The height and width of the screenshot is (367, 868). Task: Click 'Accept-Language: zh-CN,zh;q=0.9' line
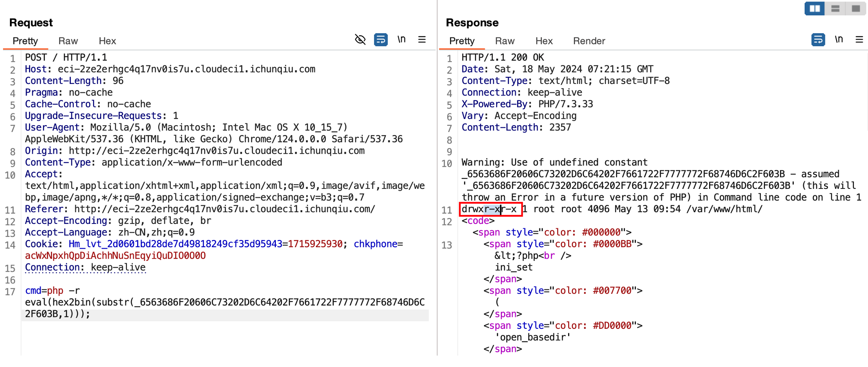pos(110,232)
